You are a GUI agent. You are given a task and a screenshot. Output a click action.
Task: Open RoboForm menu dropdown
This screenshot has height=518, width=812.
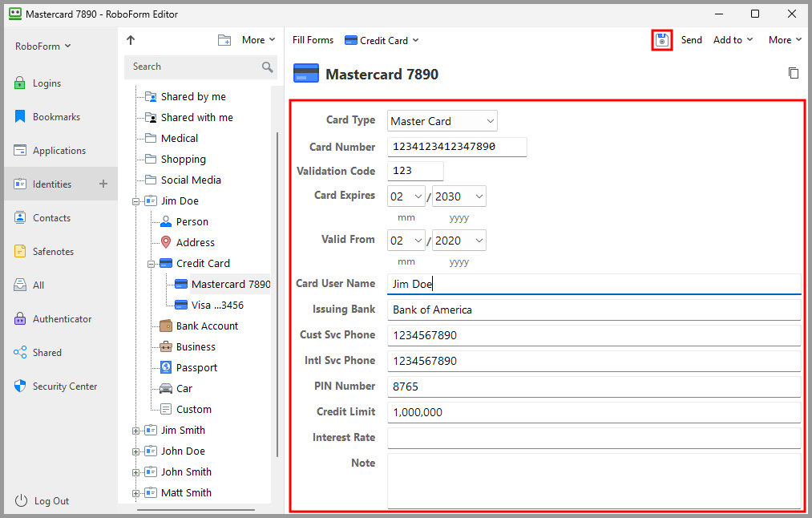[x=43, y=46]
